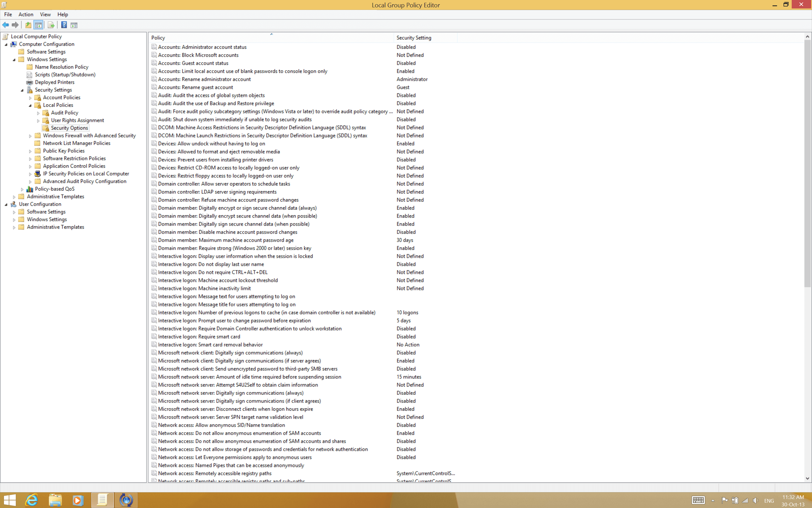
Task: Click the Local Computer Policy root icon
Action: (x=6, y=36)
